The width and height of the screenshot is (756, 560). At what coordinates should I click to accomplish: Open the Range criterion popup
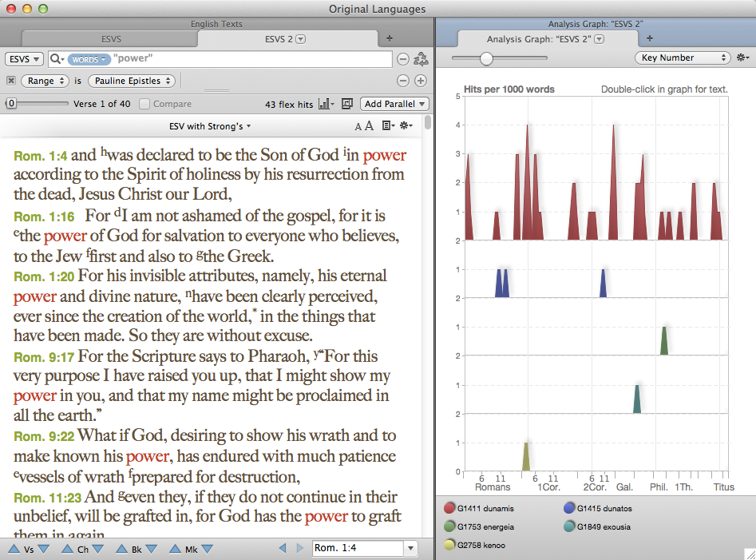[45, 81]
